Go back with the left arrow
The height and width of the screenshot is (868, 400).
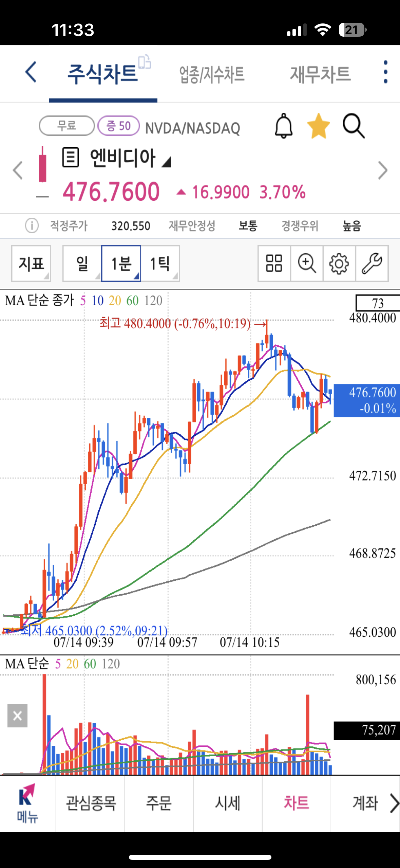click(31, 72)
